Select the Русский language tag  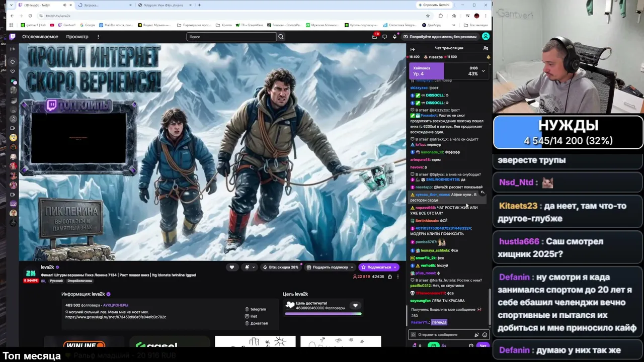[56, 281]
